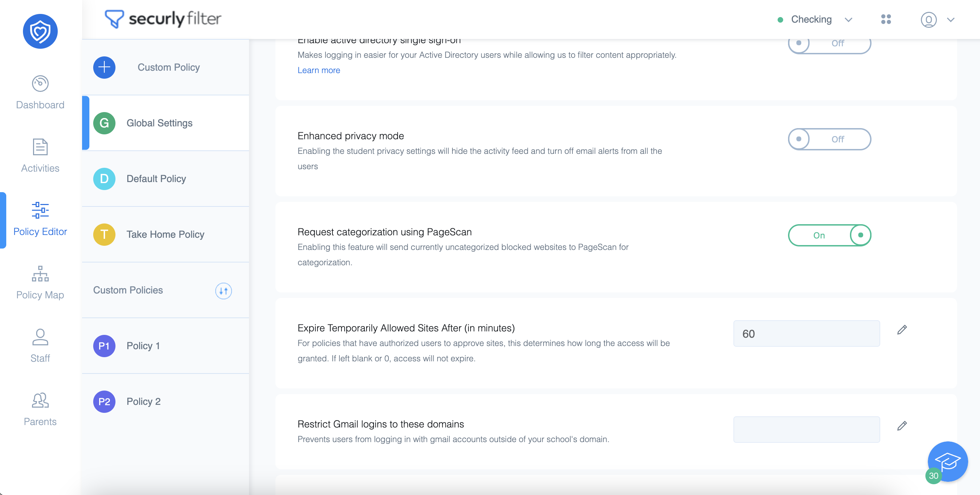Click the Learn more link
The image size is (980, 495).
coord(319,70)
